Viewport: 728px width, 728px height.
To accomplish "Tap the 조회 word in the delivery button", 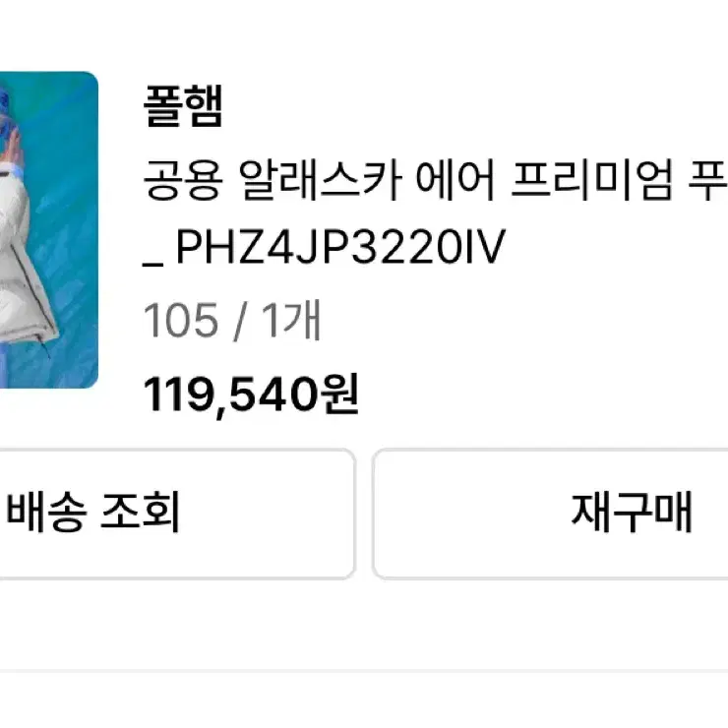I will pyautogui.click(x=140, y=513).
